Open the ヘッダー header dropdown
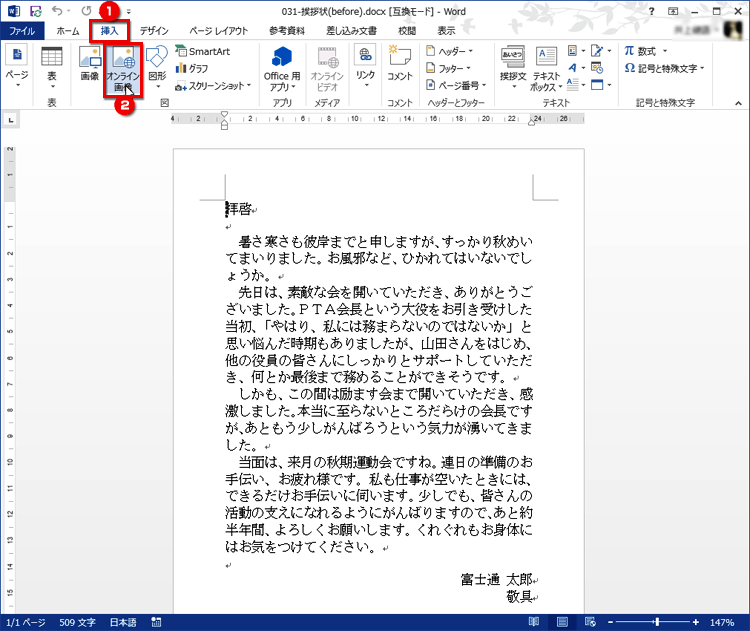The width and height of the screenshot is (750, 631). click(x=450, y=51)
